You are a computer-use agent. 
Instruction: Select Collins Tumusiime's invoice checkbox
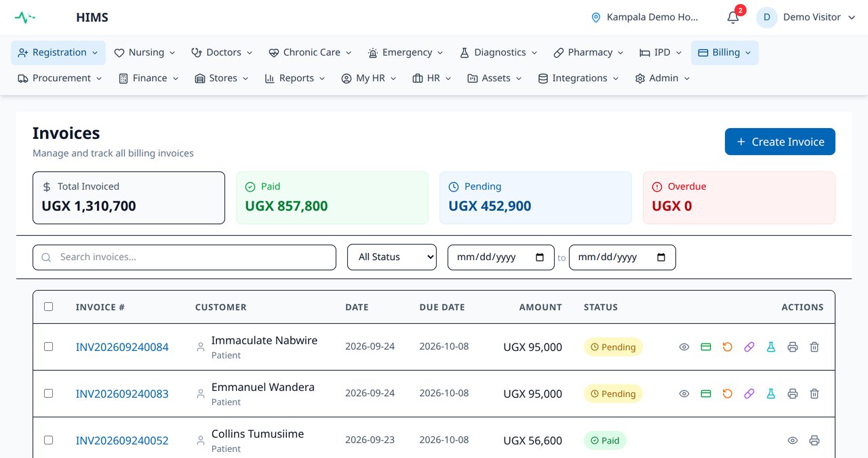[x=48, y=440]
